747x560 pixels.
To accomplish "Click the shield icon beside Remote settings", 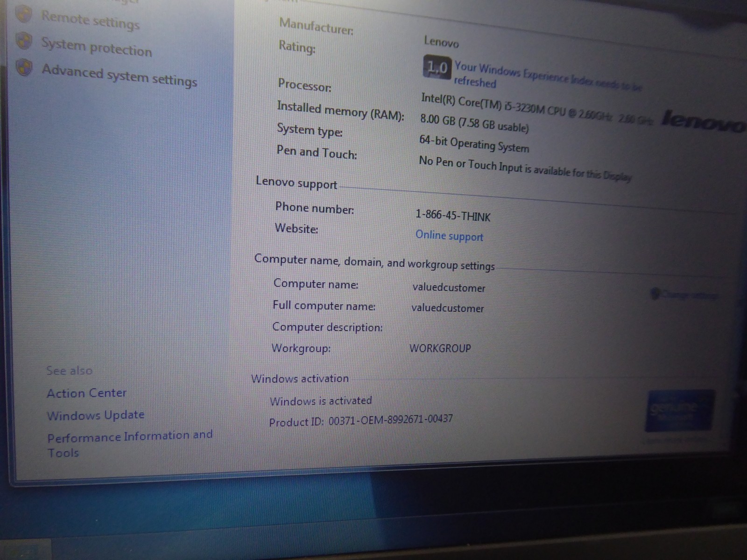I will pos(23,14).
